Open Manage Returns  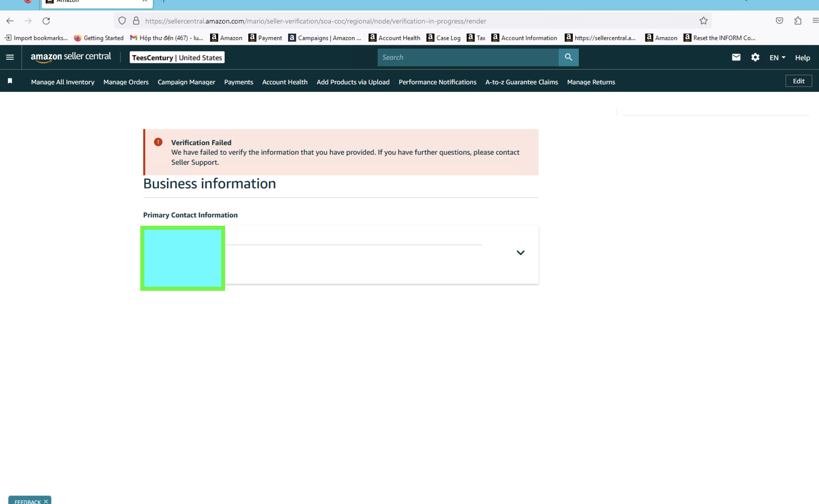pos(591,82)
